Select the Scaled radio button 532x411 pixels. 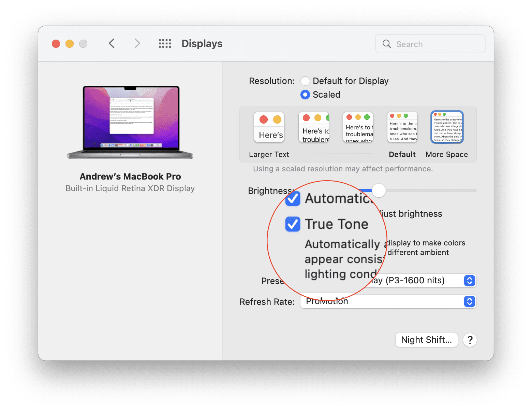pos(305,95)
